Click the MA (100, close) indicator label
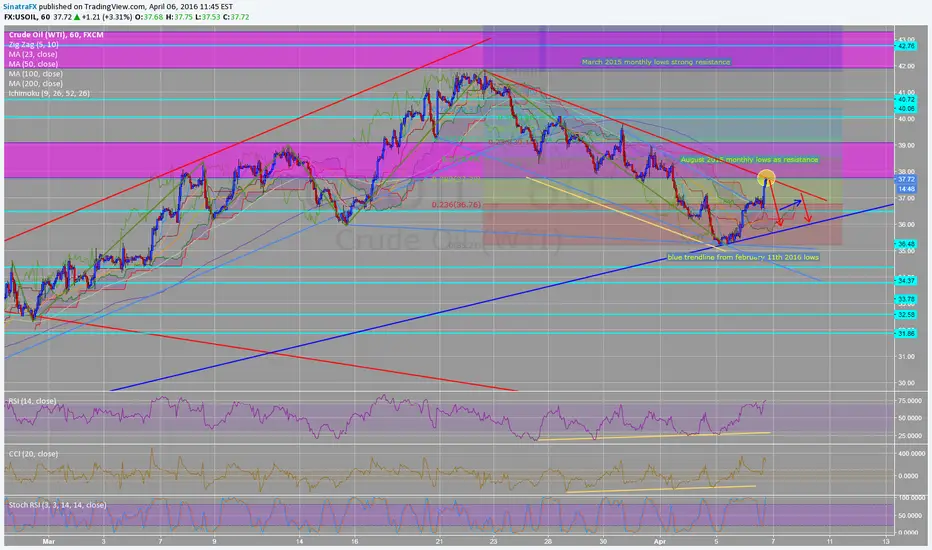The height and width of the screenshot is (550, 932). pyautogui.click(x=35, y=74)
